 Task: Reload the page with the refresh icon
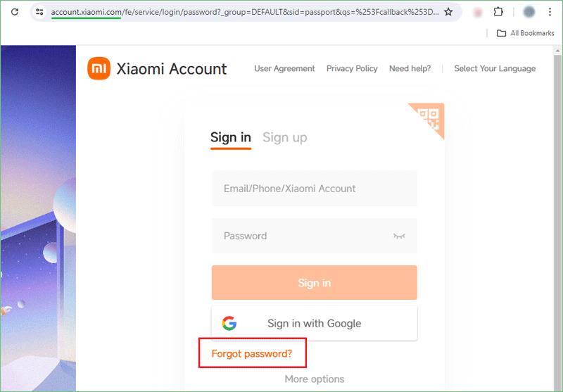(15, 12)
